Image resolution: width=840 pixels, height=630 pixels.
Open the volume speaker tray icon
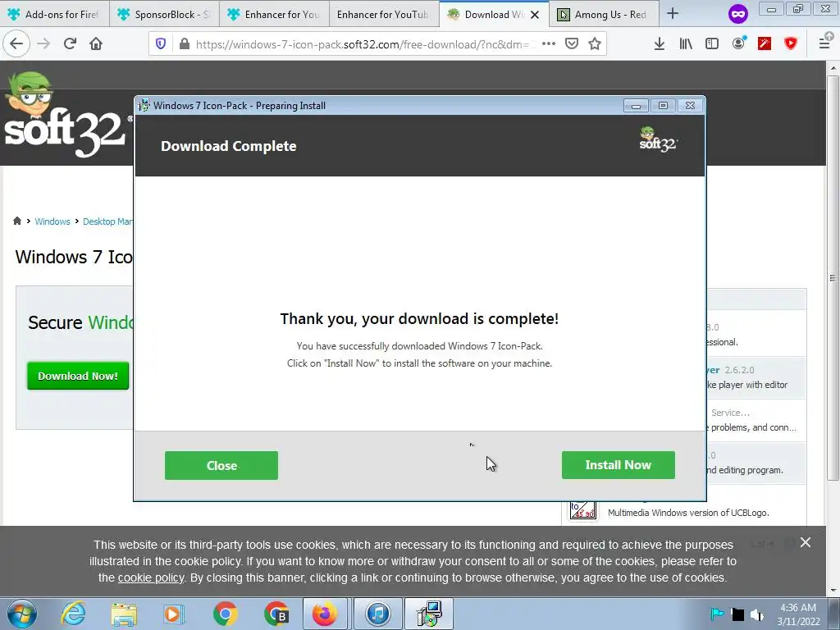point(757,614)
